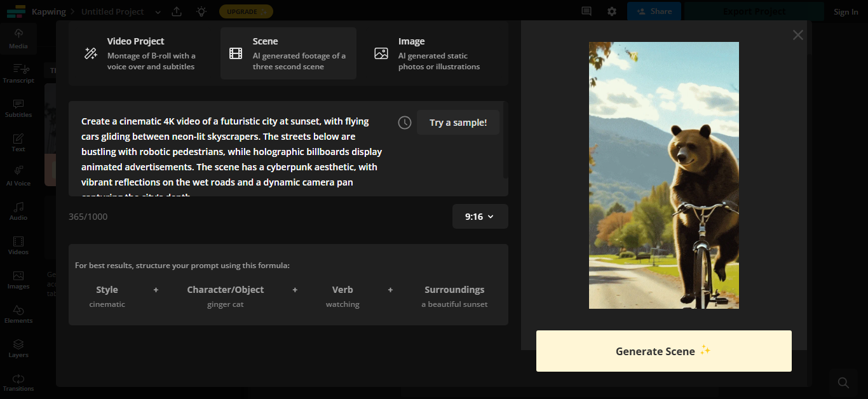The width and height of the screenshot is (868, 399).
Task: Click the prompt text area scrollbar
Action: coord(505,140)
